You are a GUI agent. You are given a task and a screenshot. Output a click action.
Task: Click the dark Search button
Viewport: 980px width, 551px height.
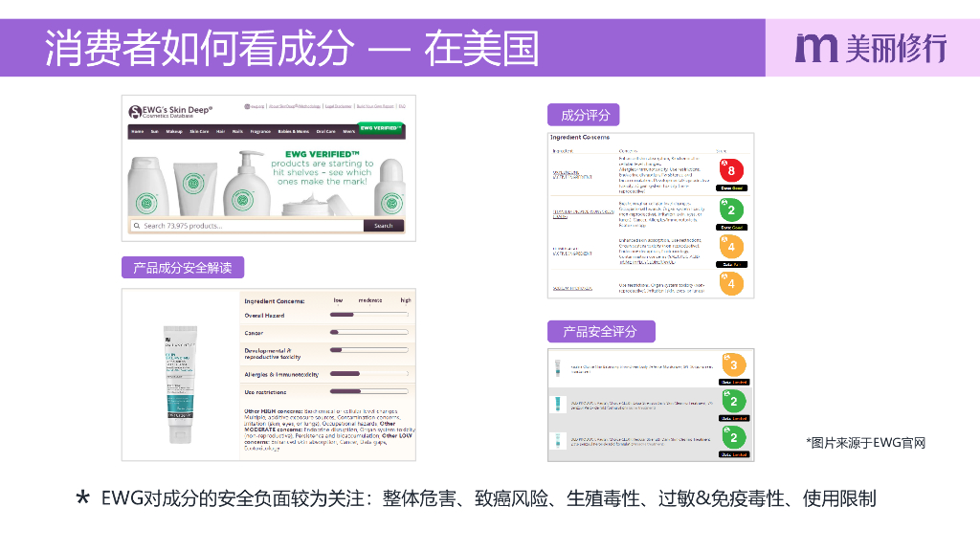point(384,226)
